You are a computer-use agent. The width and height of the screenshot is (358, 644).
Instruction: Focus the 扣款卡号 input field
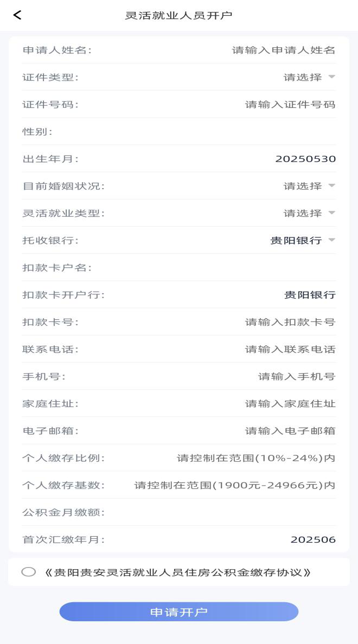click(290, 322)
